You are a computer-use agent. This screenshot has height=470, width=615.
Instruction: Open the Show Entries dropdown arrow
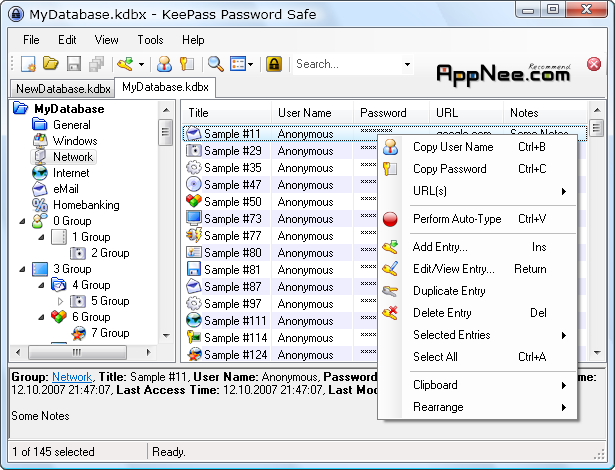point(251,64)
